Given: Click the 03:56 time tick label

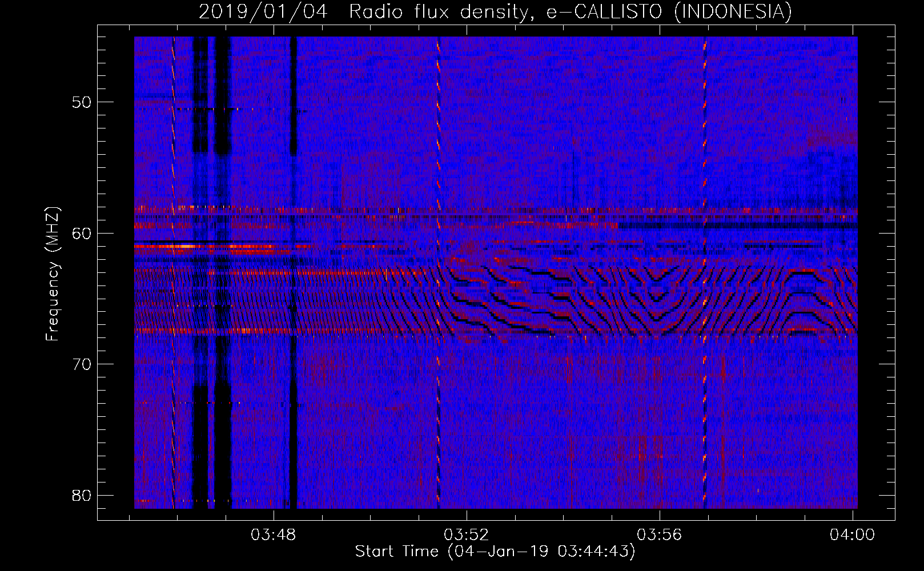Looking at the screenshot, I should tap(660, 535).
